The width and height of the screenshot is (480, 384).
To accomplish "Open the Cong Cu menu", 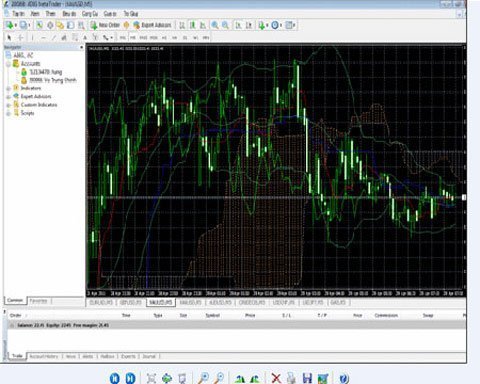I will coord(90,14).
